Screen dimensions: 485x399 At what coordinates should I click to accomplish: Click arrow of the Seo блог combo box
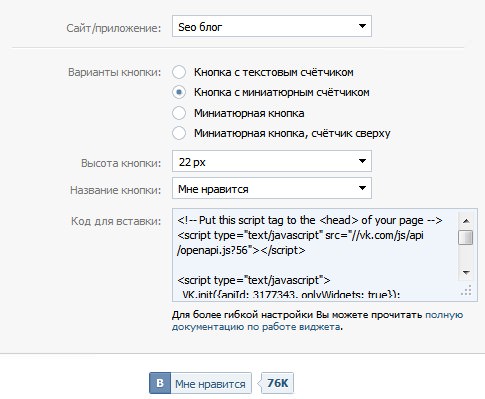(362, 26)
